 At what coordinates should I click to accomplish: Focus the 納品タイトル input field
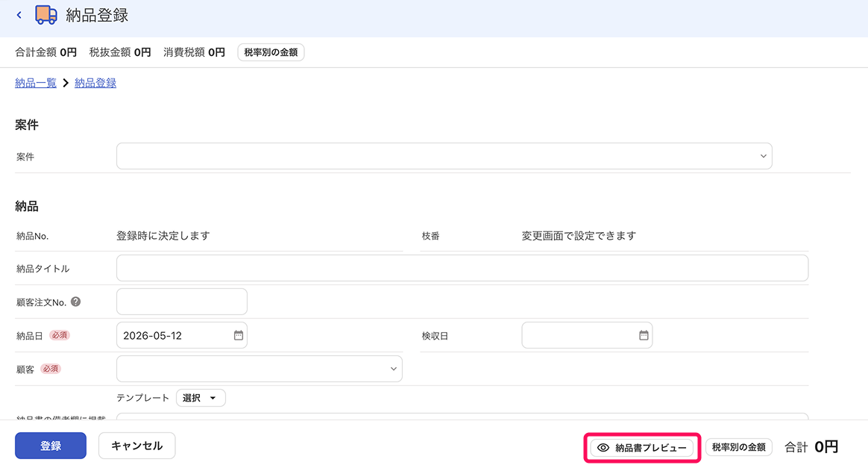pos(462,268)
